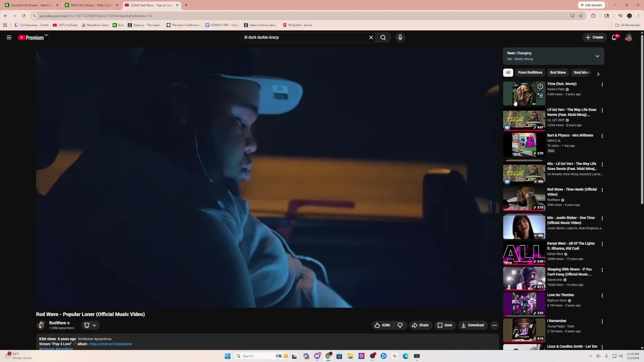Click the address bar URL

[x=96, y=16]
